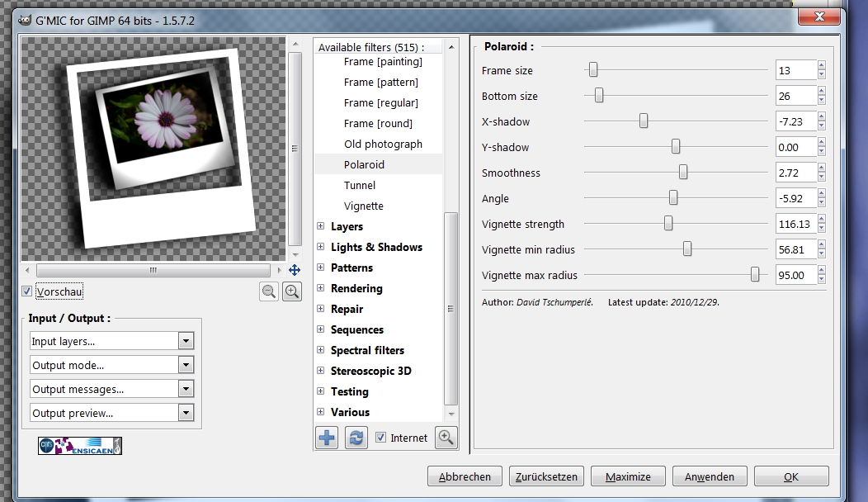Click the preview move cross icon
Screen dimensions: 868x502
tap(295, 270)
